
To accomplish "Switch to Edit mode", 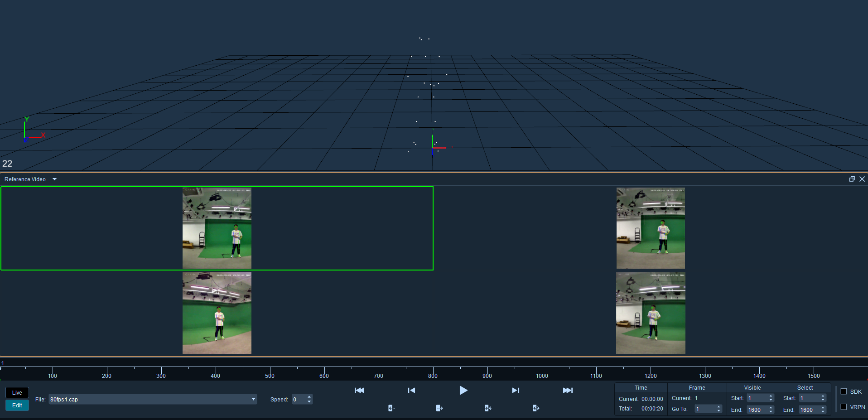I will click(17, 406).
